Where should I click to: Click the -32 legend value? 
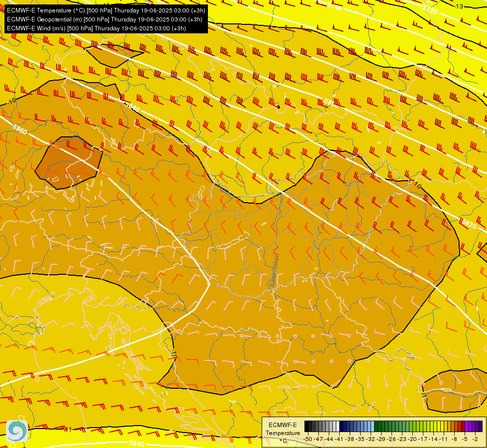tap(371, 440)
